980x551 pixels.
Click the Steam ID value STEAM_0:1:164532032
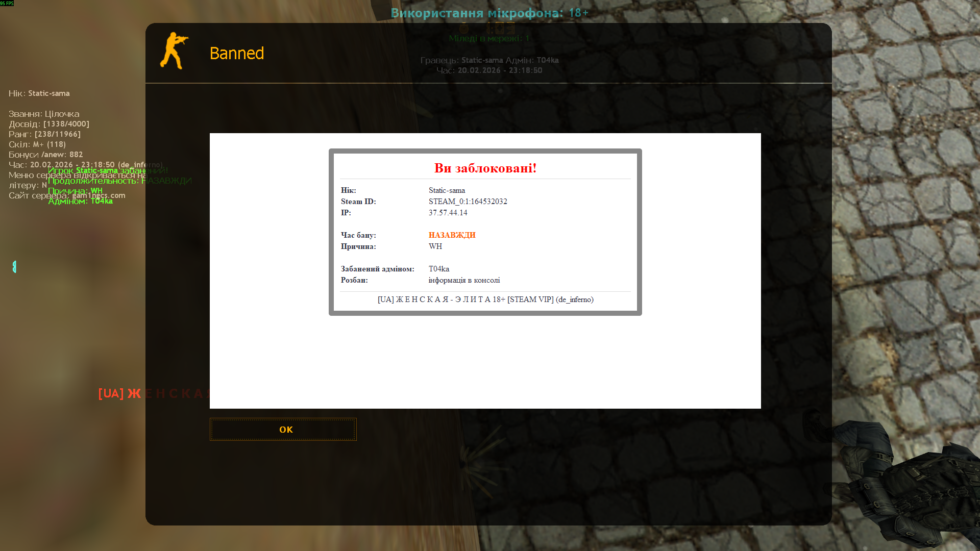pyautogui.click(x=468, y=202)
